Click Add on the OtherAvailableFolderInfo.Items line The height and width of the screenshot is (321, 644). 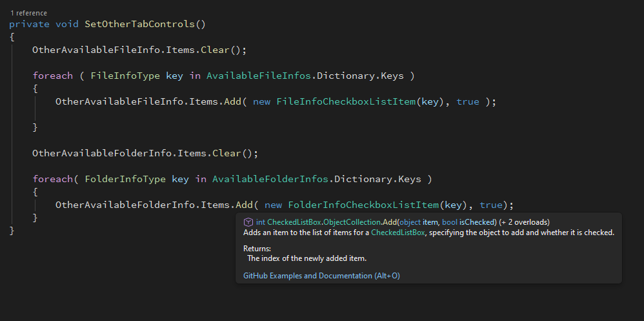click(244, 205)
